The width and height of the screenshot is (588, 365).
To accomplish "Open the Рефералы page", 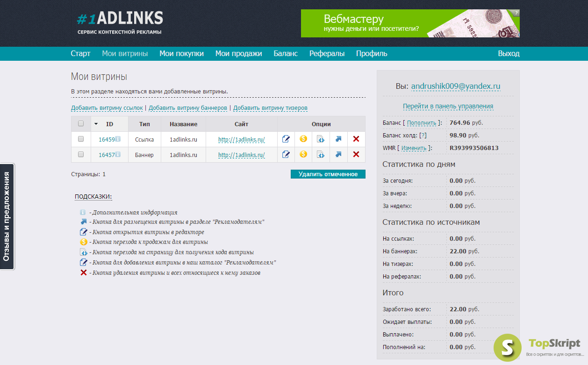I will [327, 54].
